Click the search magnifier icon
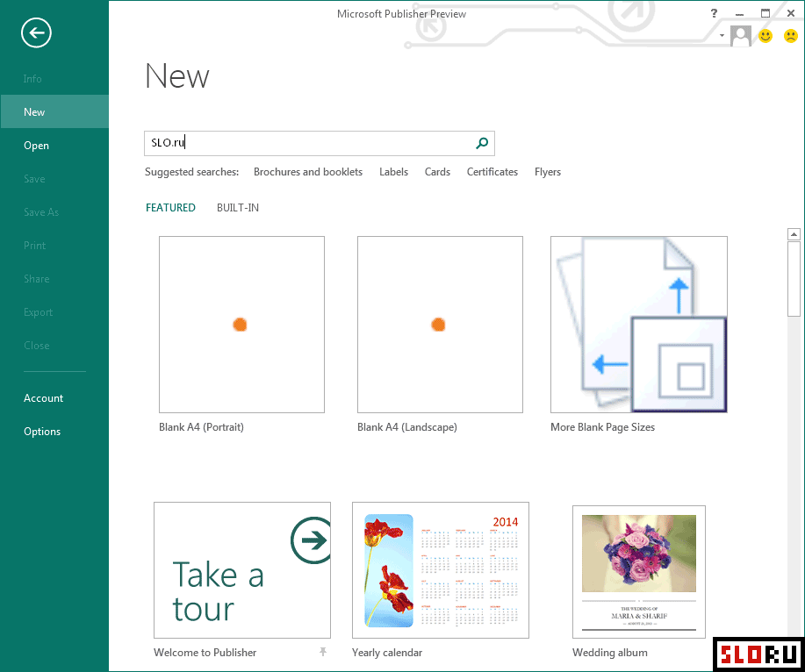 (482, 143)
